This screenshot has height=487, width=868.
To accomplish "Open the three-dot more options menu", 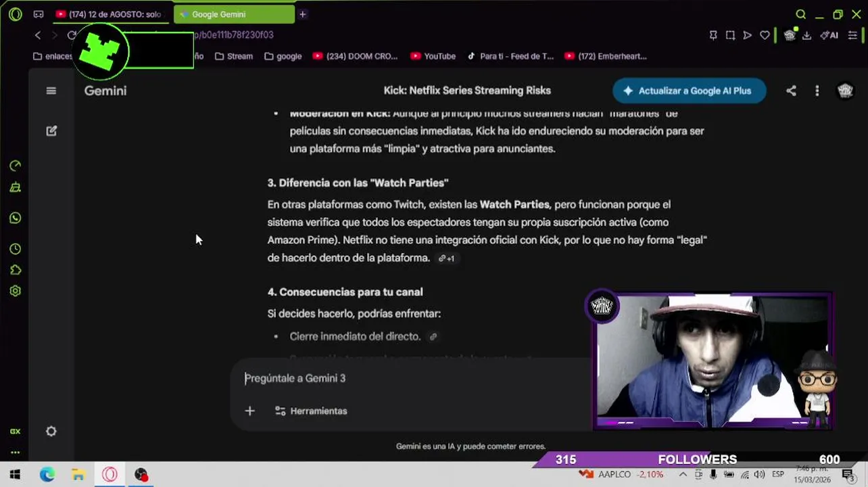I will pos(817,91).
